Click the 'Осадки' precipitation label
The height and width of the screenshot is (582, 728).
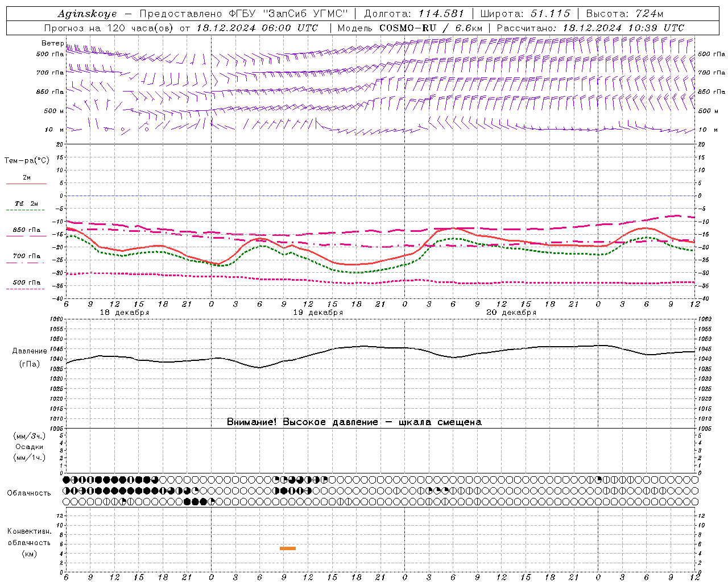[x=29, y=447]
